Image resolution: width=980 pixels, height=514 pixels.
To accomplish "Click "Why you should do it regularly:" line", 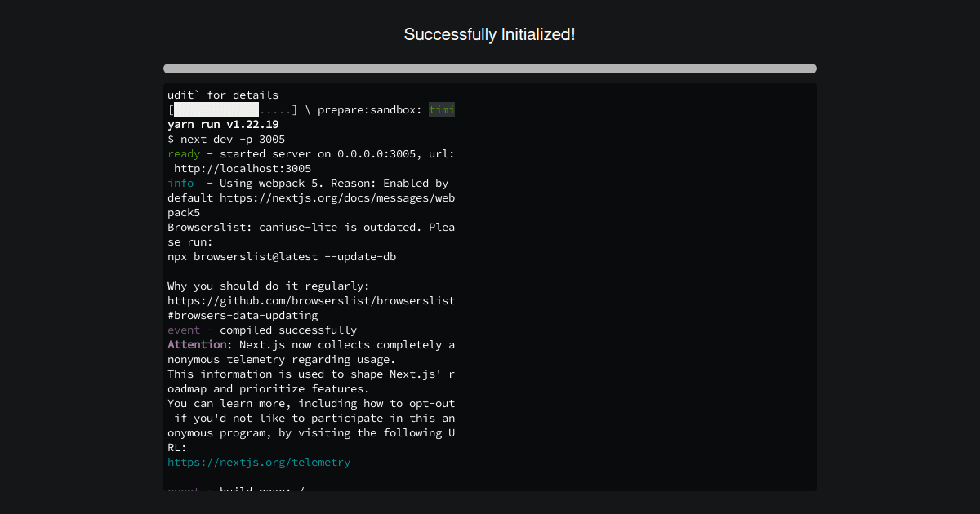I will click(x=269, y=286).
